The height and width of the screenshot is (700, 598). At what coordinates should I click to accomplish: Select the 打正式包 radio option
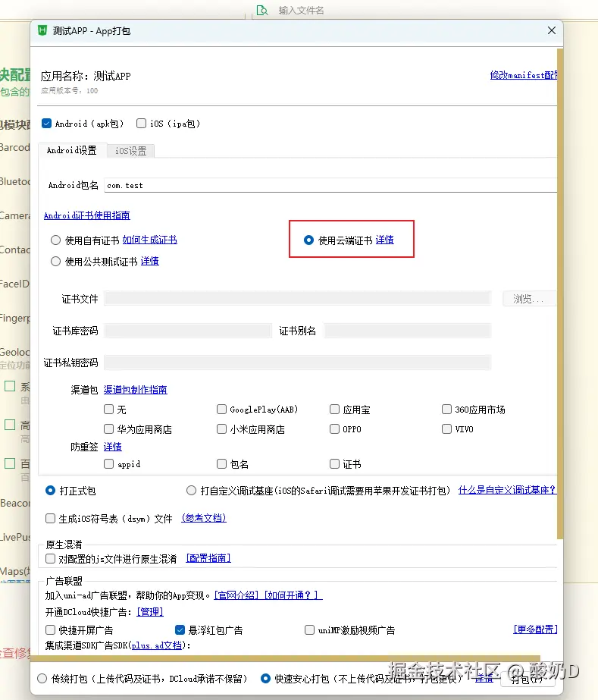(50, 491)
